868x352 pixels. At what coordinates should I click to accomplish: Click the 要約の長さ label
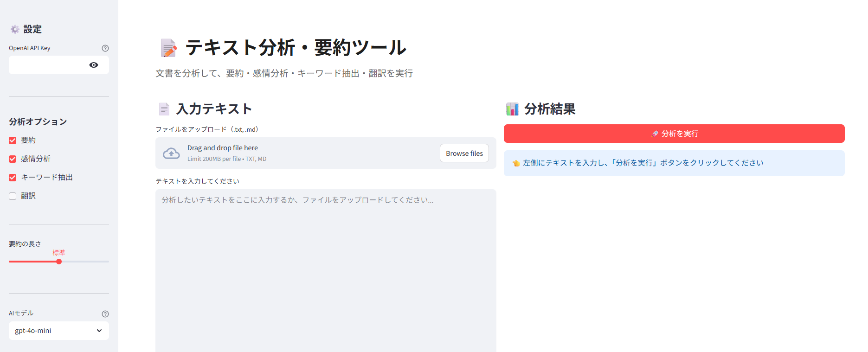(x=25, y=243)
